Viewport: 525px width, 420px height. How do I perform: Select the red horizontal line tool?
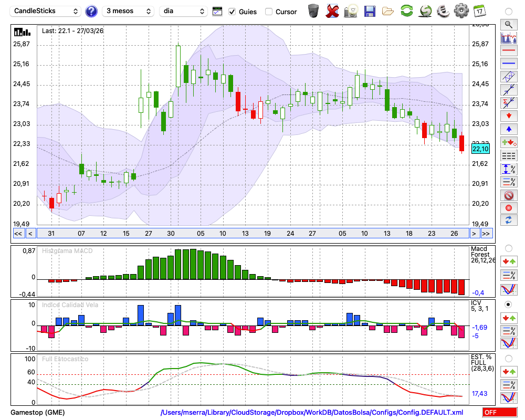[508, 51]
